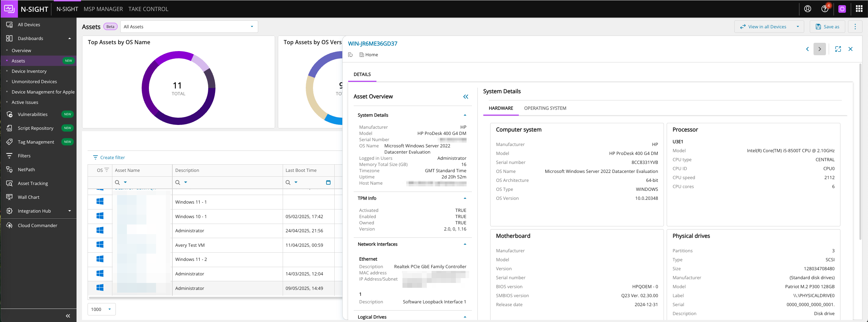Open the calendar picker in Last Boot Time
The width and height of the screenshot is (868, 322).
[x=328, y=182]
